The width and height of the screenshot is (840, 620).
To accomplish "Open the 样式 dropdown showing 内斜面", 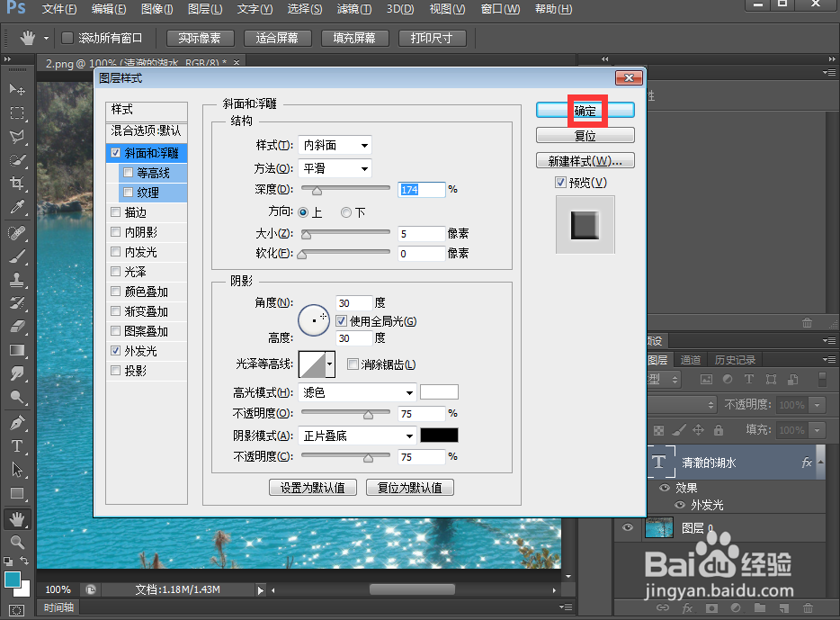I will (x=335, y=144).
